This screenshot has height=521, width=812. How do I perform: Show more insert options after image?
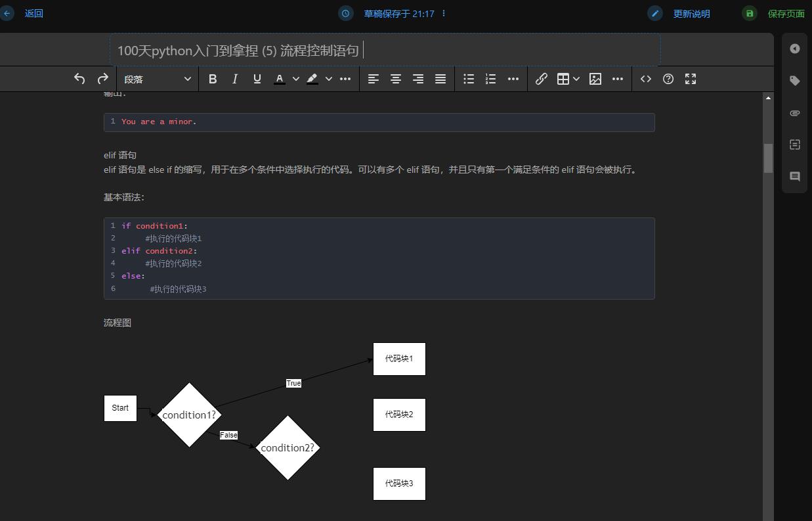click(618, 79)
